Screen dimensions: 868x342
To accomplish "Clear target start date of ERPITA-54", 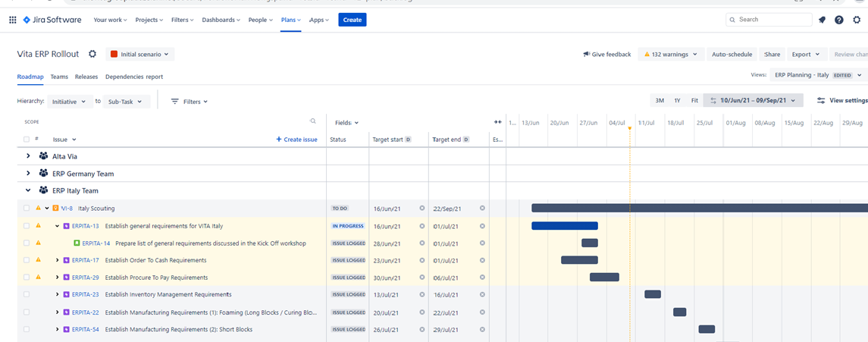I will click(x=421, y=329).
